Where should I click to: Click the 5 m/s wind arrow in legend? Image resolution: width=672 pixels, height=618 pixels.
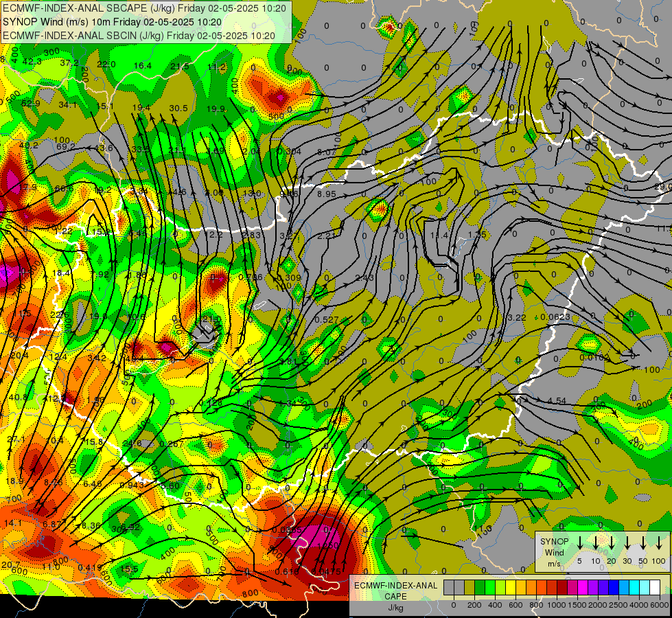tap(579, 543)
